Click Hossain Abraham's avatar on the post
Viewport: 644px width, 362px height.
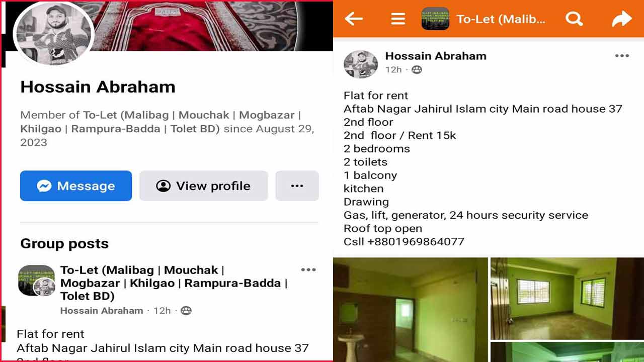pyautogui.click(x=361, y=64)
